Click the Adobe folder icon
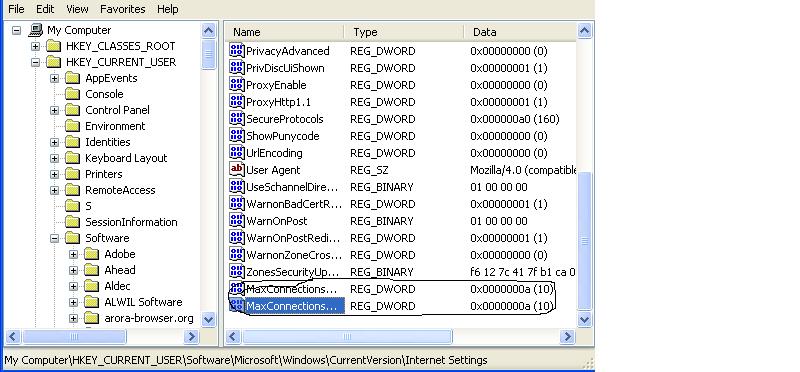The width and height of the screenshot is (800, 372). click(x=92, y=254)
